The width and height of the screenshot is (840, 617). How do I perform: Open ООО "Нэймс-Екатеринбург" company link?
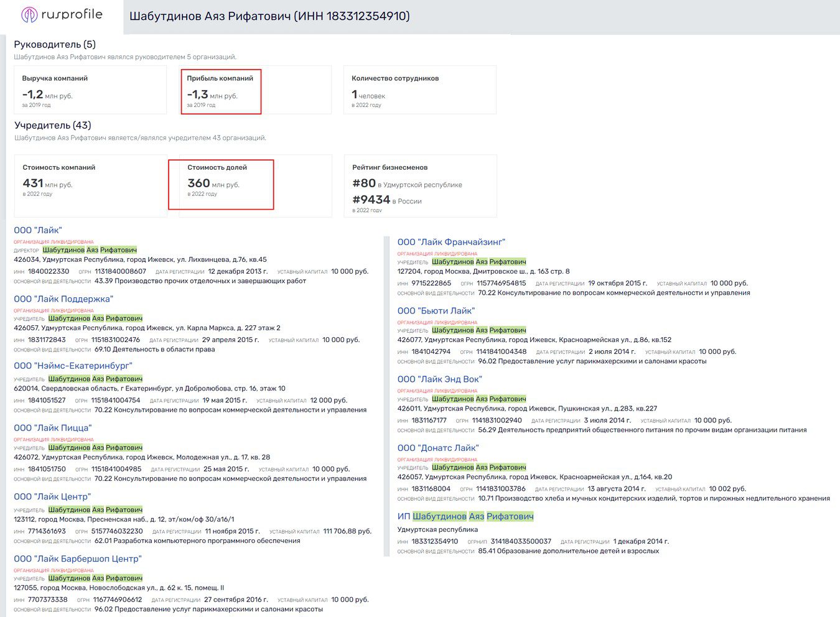tap(73, 366)
